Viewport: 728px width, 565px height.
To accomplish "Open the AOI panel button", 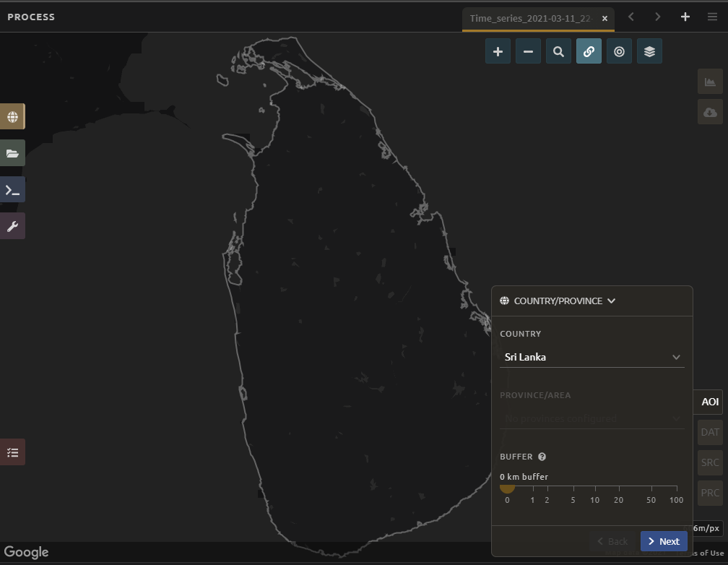I will [x=710, y=402].
